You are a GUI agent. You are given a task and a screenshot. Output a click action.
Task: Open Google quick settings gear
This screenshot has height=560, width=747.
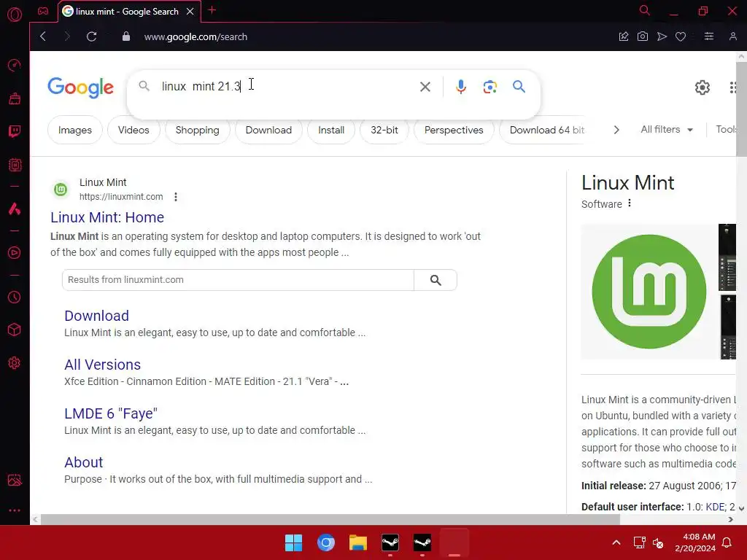[703, 87]
